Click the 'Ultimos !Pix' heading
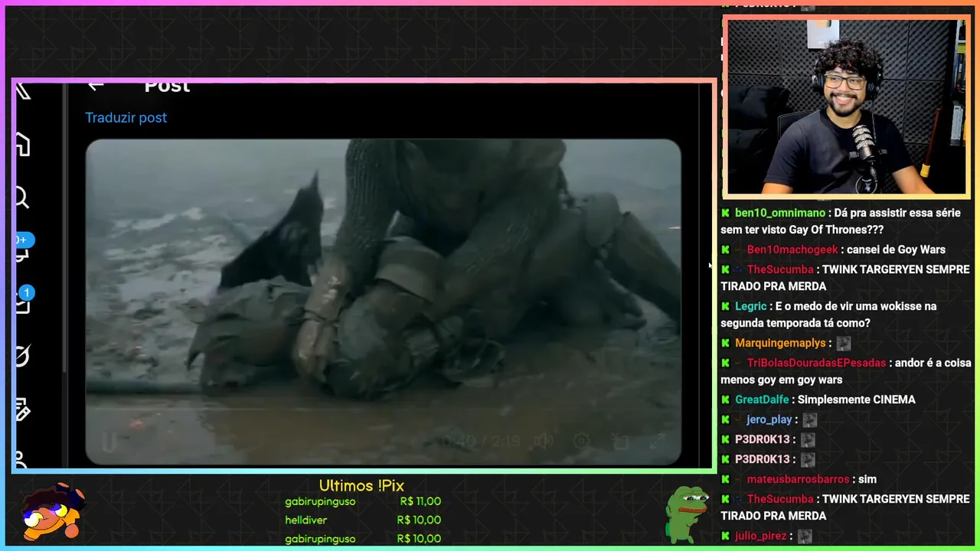The image size is (980, 551). coord(361,486)
